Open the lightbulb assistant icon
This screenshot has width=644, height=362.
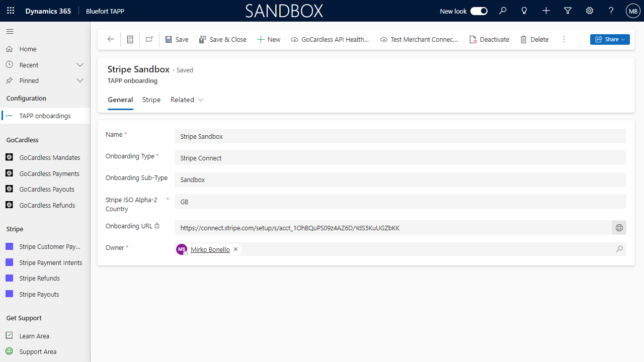tap(524, 11)
